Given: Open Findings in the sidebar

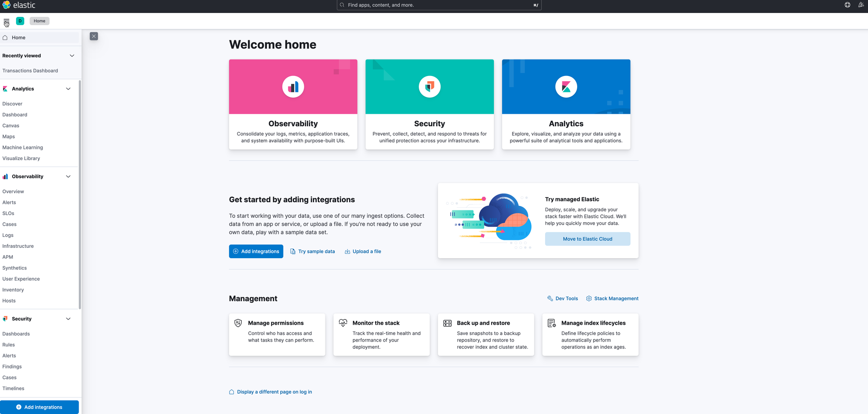Looking at the screenshot, I should [x=12, y=367].
